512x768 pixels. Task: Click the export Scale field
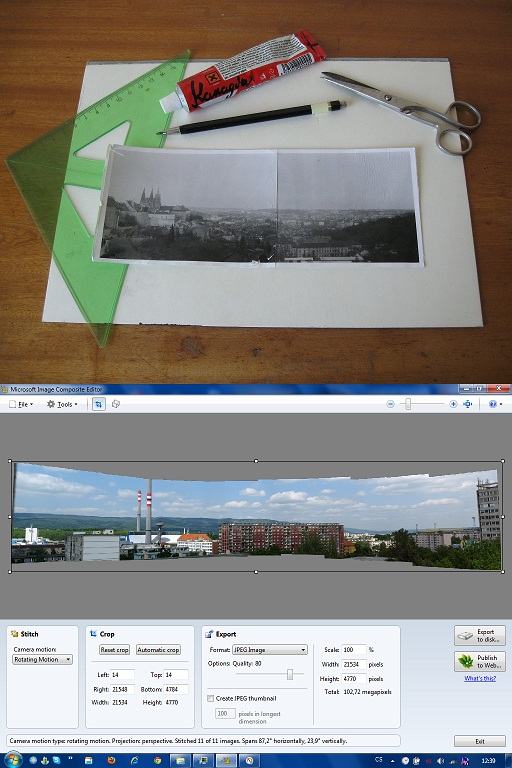click(x=354, y=649)
